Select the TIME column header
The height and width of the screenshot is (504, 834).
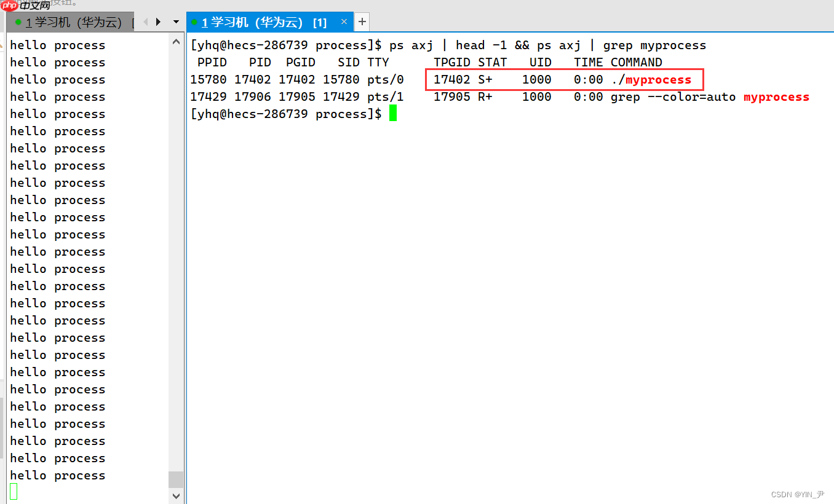click(x=589, y=62)
